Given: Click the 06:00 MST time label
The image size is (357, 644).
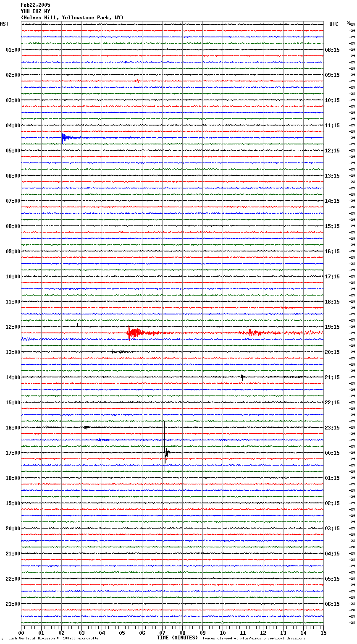Looking at the screenshot, I should [x=13, y=176].
